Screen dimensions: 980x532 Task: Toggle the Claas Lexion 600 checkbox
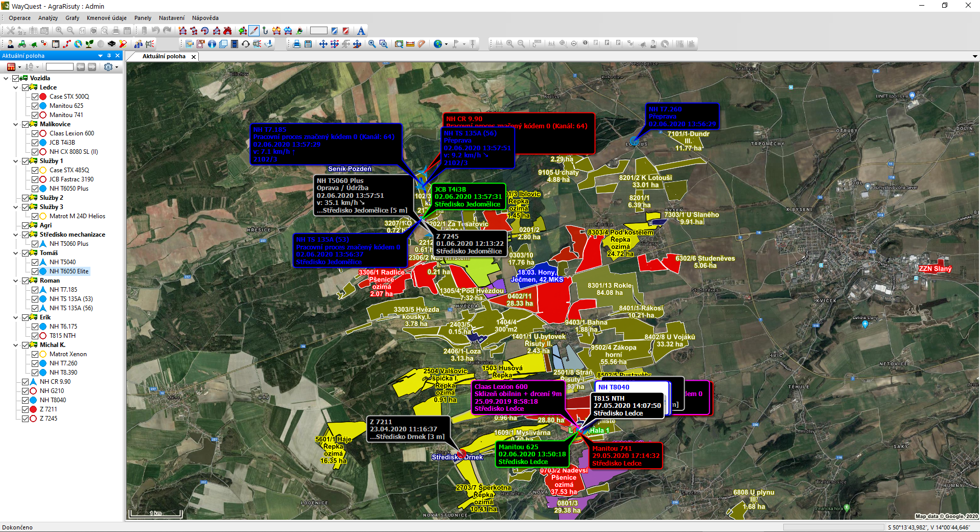point(35,133)
